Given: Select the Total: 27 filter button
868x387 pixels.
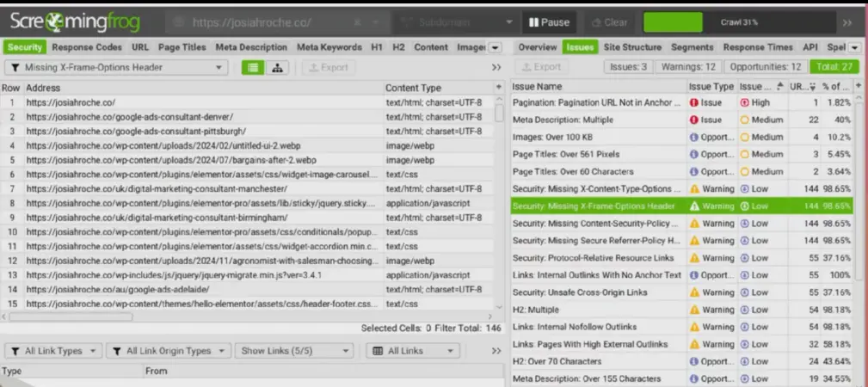Looking at the screenshot, I should pyautogui.click(x=834, y=67).
